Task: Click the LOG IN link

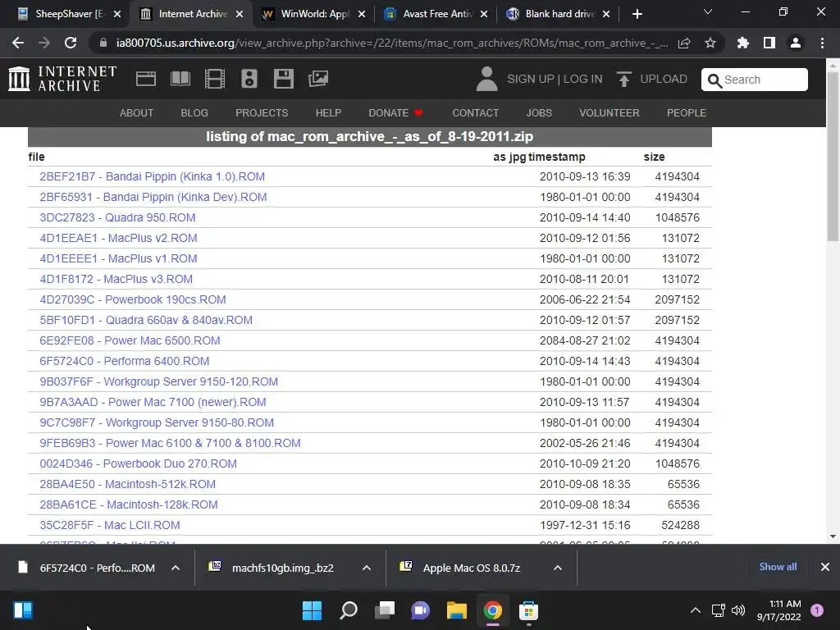Action: point(583,80)
